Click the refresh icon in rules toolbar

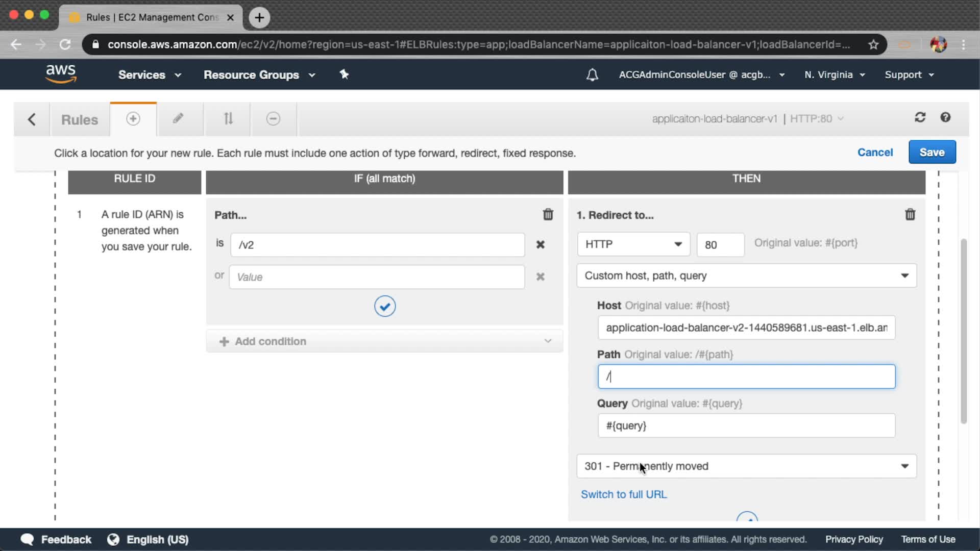[920, 118]
